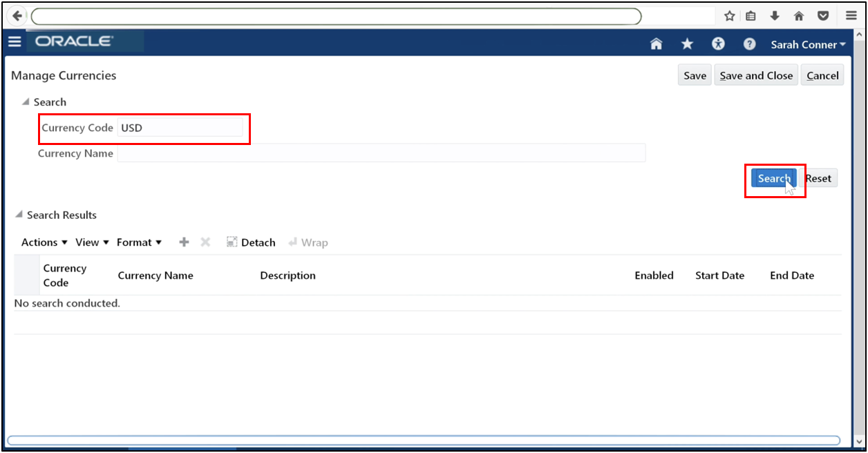The image size is (868, 453).
Task: Click the browser back arrow
Action: [x=15, y=15]
